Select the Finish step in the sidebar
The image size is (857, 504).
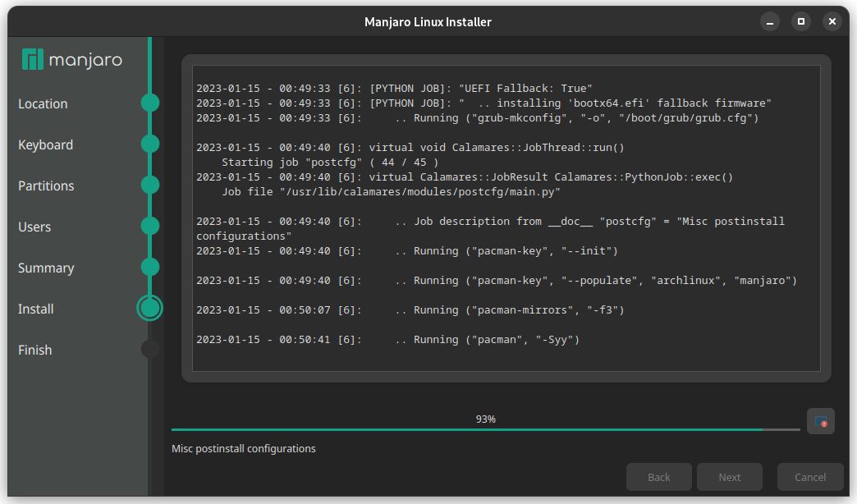35,350
